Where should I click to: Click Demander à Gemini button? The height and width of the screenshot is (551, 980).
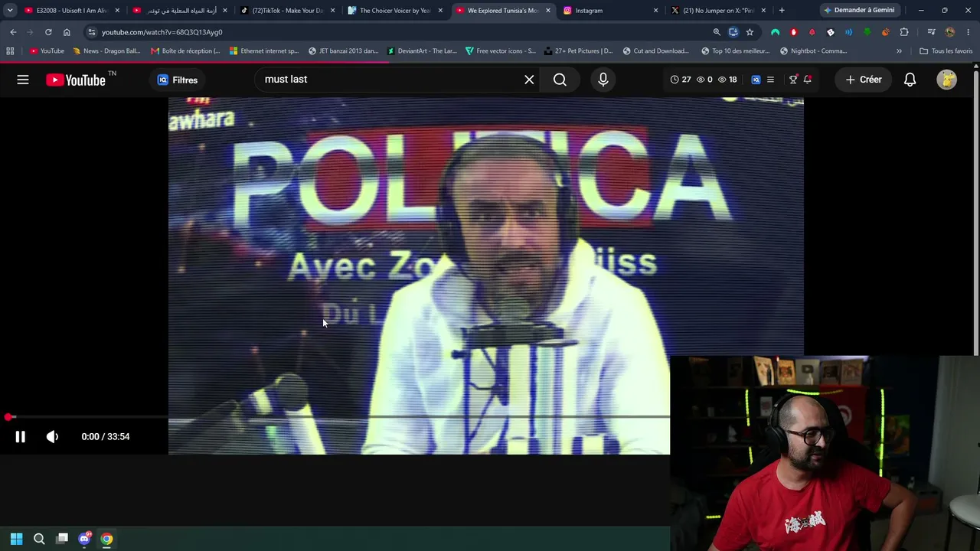pos(858,11)
